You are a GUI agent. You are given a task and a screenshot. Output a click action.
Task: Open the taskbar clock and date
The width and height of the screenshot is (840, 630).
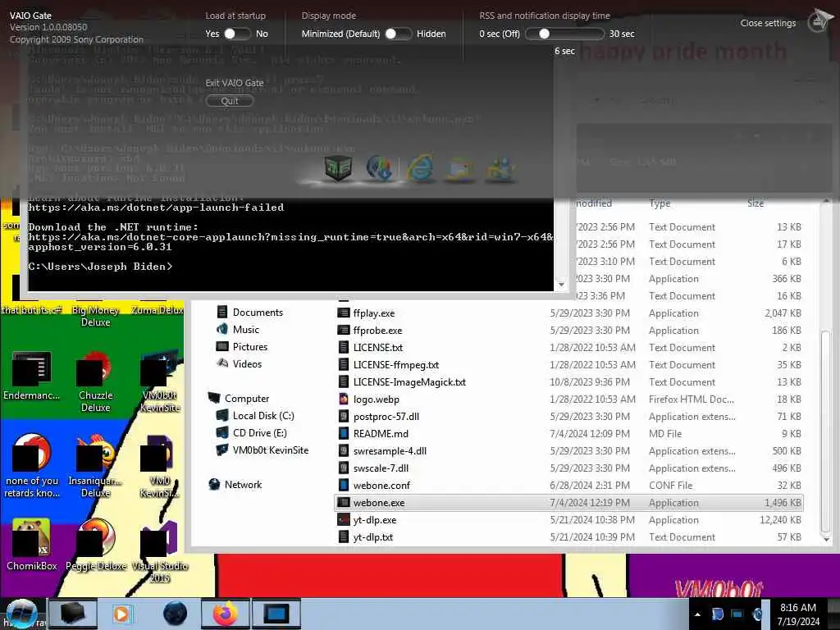798,614
